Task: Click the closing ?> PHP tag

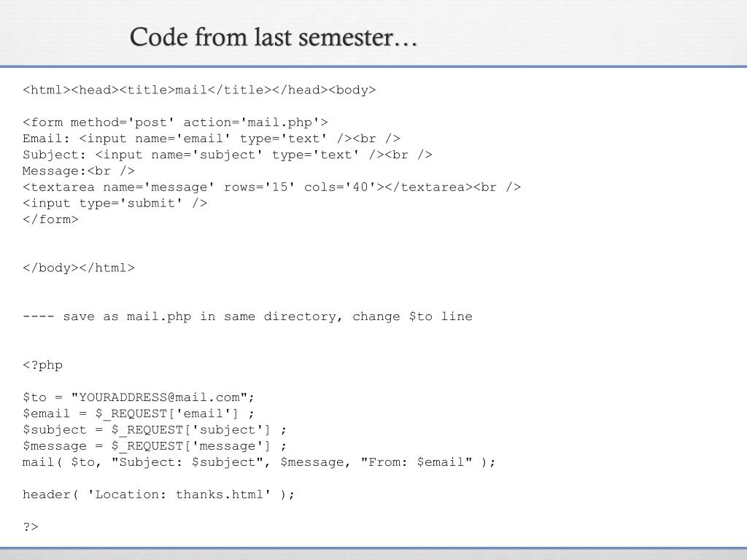Action: [31, 526]
